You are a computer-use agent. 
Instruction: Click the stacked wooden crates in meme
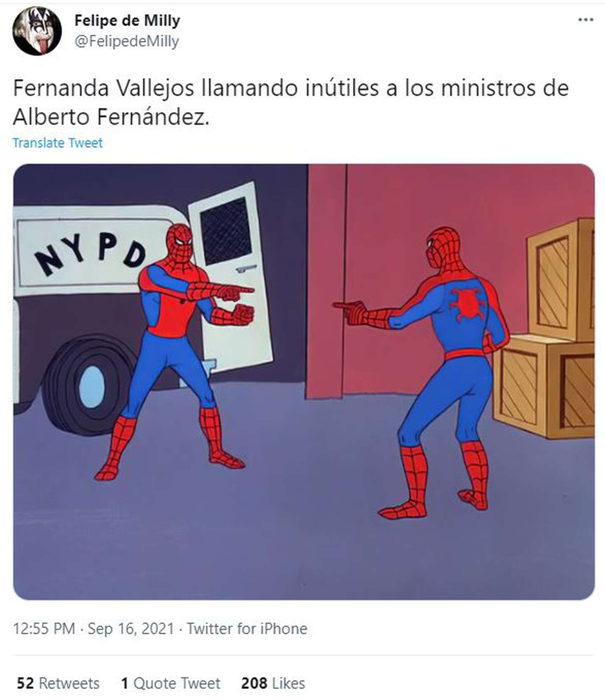point(544,329)
